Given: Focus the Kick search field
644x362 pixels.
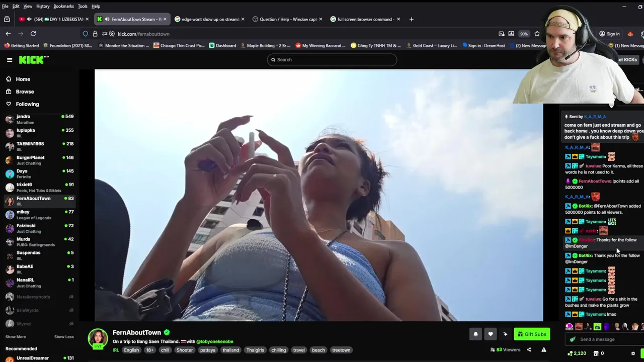Looking at the screenshot, I should pos(332,60).
